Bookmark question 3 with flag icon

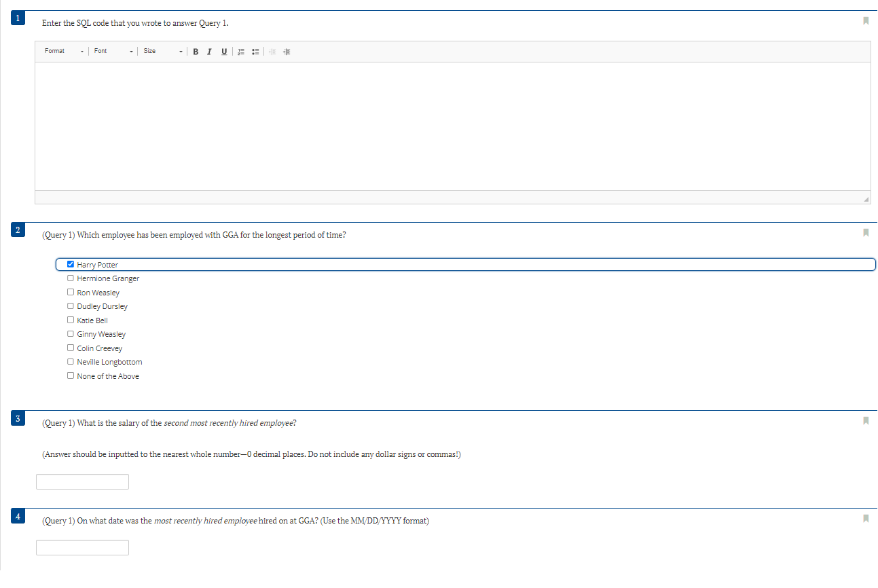click(866, 421)
